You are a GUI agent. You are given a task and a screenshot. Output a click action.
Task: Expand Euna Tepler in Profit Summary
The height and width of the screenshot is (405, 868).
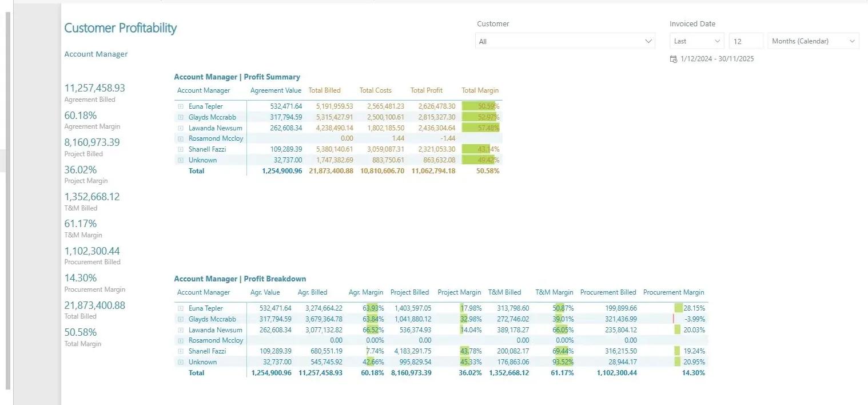coord(181,106)
